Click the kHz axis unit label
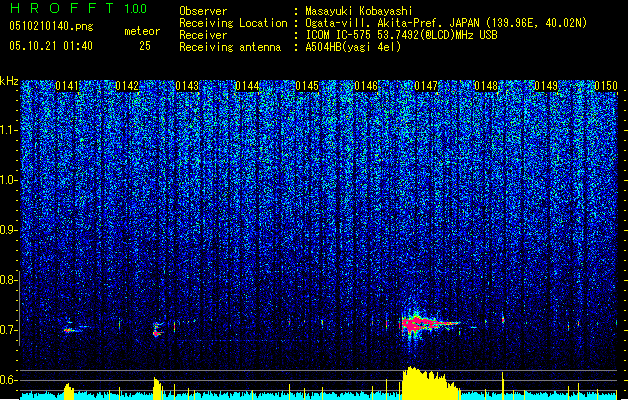This screenshot has width=629, height=400. (9, 81)
